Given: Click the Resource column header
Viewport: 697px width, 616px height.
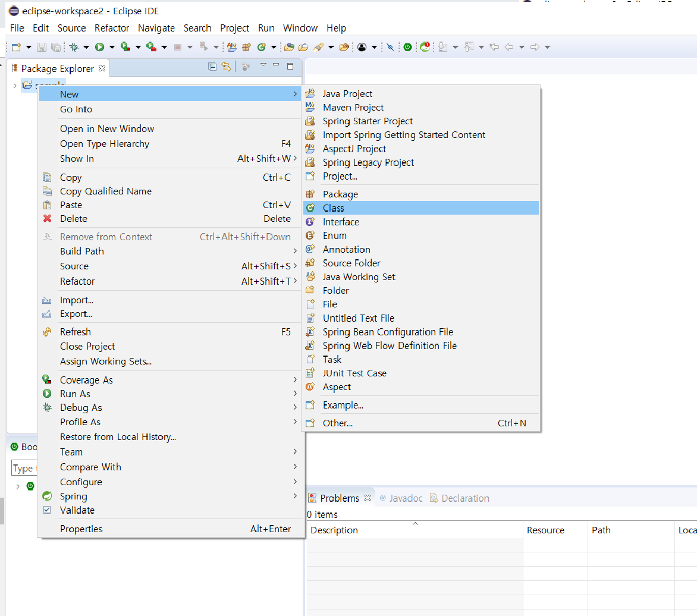Looking at the screenshot, I should coord(555,530).
